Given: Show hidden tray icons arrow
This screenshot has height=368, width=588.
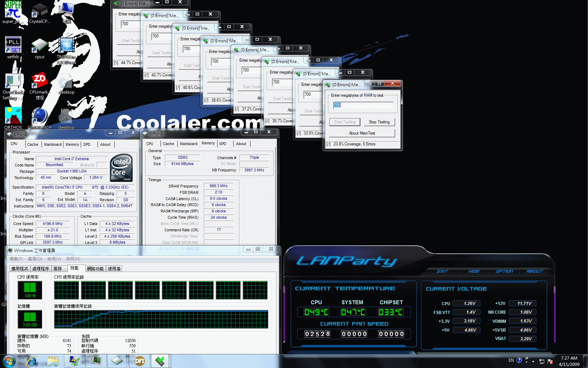Looking at the screenshot, I should pos(533,361).
